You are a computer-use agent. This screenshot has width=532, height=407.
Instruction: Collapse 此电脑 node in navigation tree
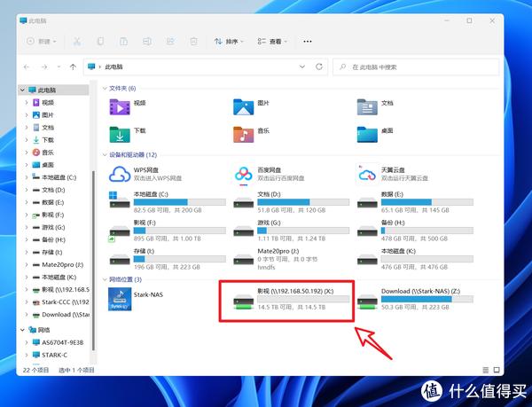pos(22,90)
